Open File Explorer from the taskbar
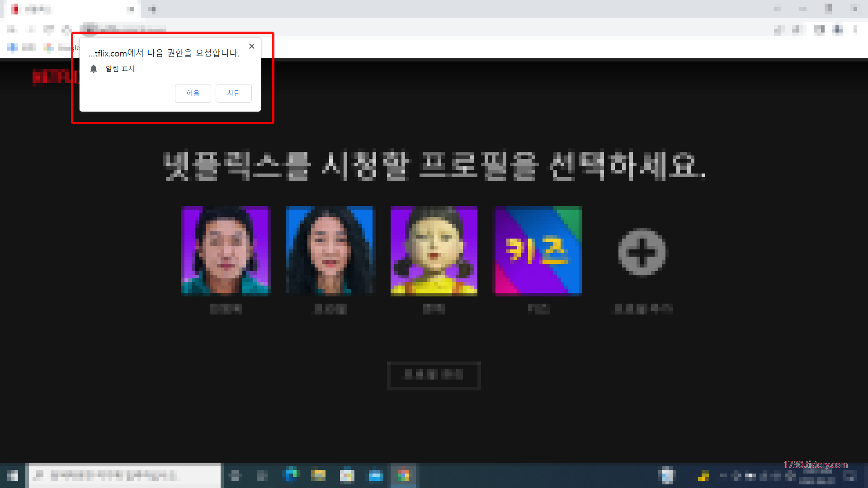 (x=318, y=475)
